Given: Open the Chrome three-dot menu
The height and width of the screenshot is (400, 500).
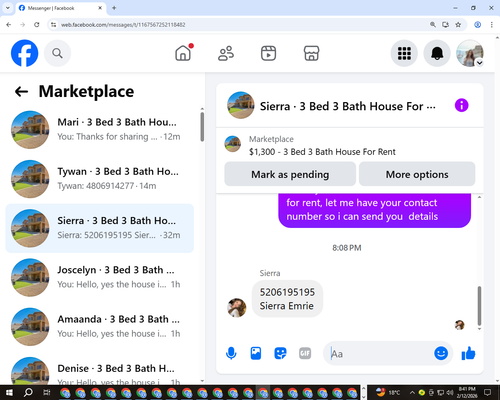Looking at the screenshot, I should pos(491,25).
